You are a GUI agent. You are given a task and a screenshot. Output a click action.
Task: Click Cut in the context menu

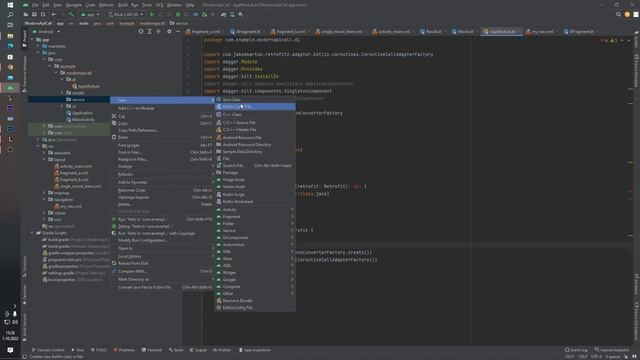162,116
